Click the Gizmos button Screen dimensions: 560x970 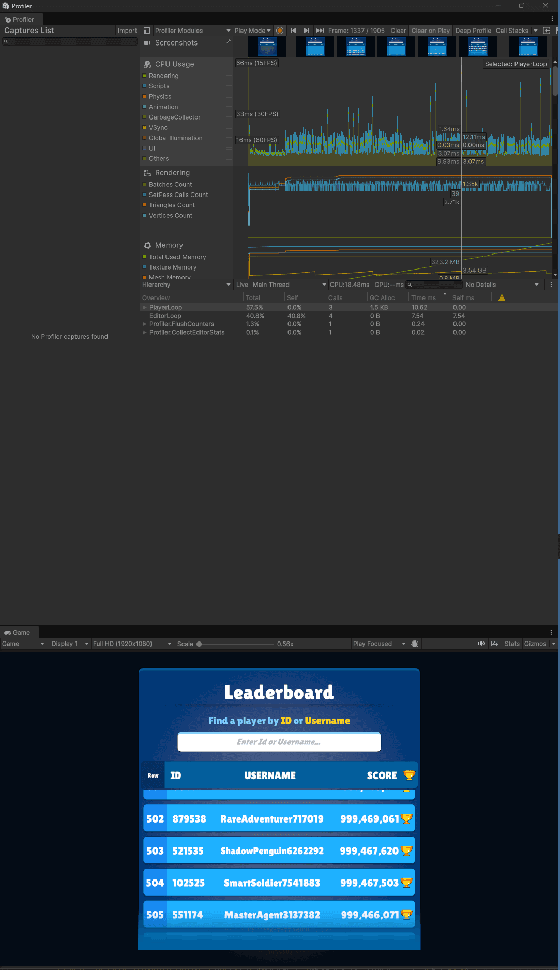(535, 644)
